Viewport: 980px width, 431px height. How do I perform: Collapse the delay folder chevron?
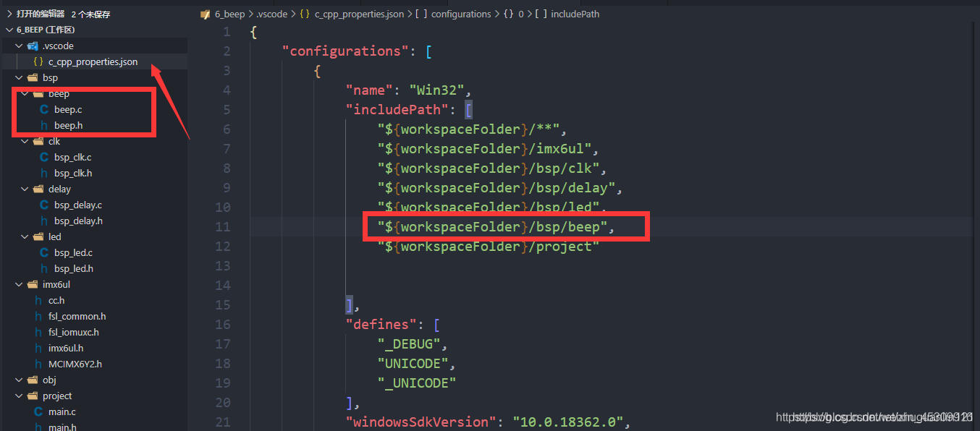(x=25, y=189)
